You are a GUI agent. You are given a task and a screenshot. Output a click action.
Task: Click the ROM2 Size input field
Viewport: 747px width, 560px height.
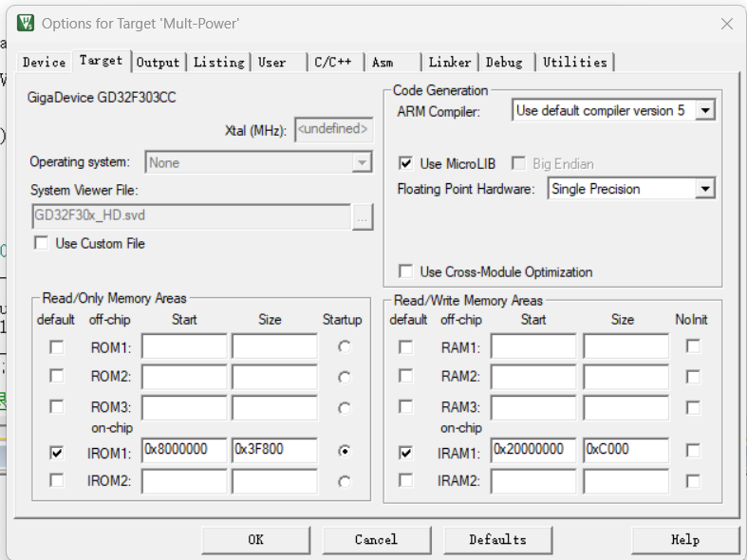tap(274, 377)
